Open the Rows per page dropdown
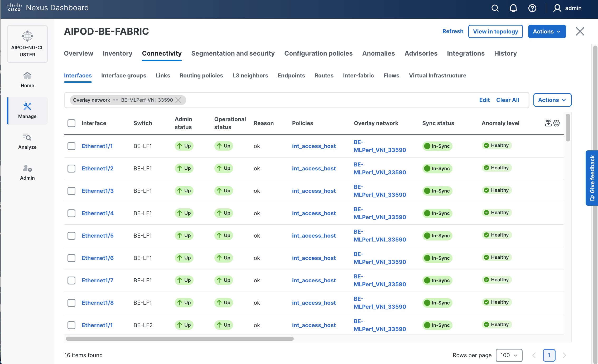 pos(509,355)
